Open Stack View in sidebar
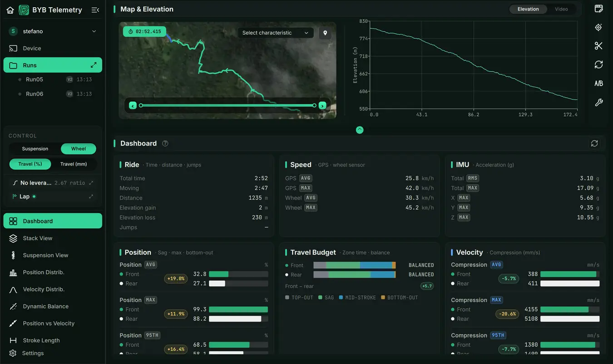This screenshot has height=364, width=613. pos(53,238)
